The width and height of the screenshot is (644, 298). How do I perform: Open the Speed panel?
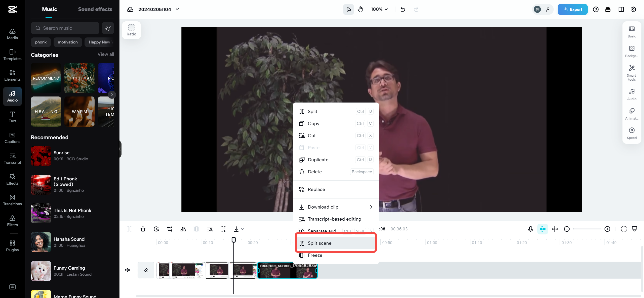tap(631, 133)
